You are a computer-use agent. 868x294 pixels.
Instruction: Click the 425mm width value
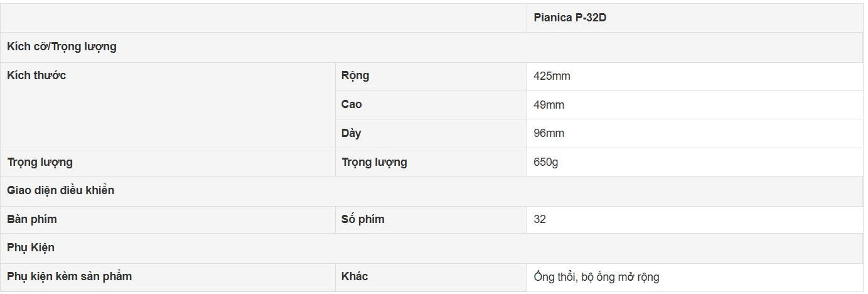[552, 76]
